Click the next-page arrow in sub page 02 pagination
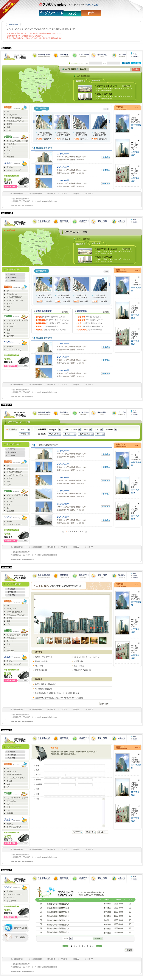 pos(86,531)
